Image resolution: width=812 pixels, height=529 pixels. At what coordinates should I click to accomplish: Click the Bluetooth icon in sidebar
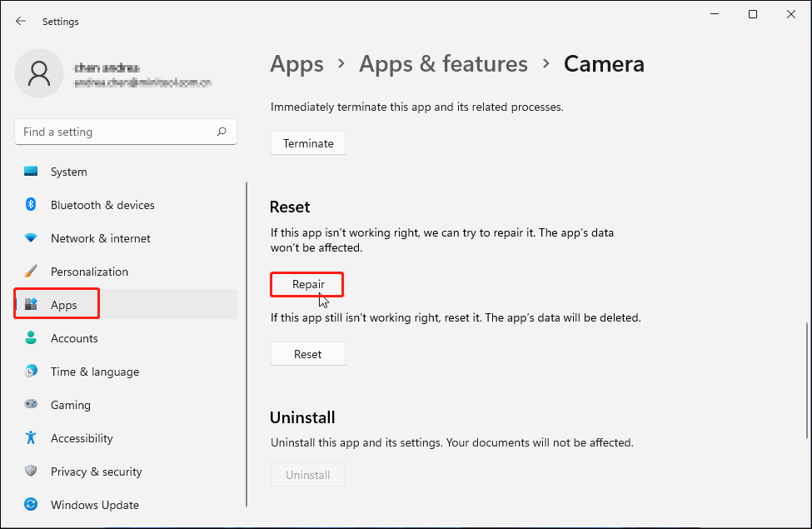[x=31, y=205]
